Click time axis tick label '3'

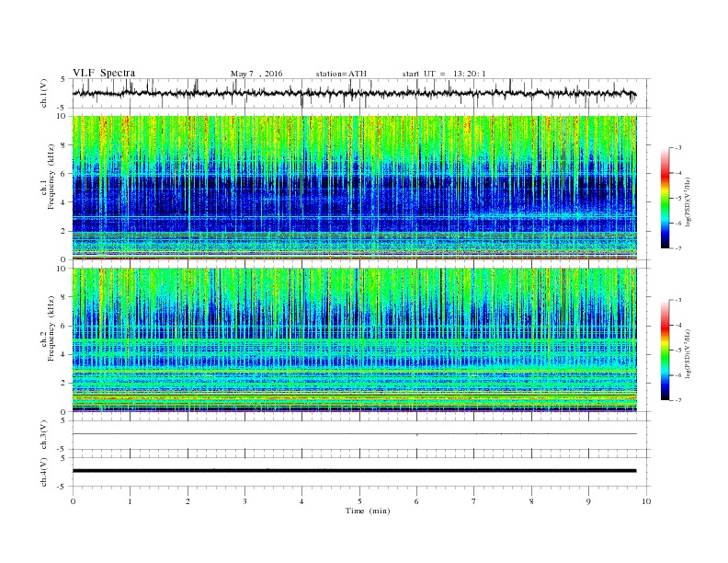click(x=245, y=501)
